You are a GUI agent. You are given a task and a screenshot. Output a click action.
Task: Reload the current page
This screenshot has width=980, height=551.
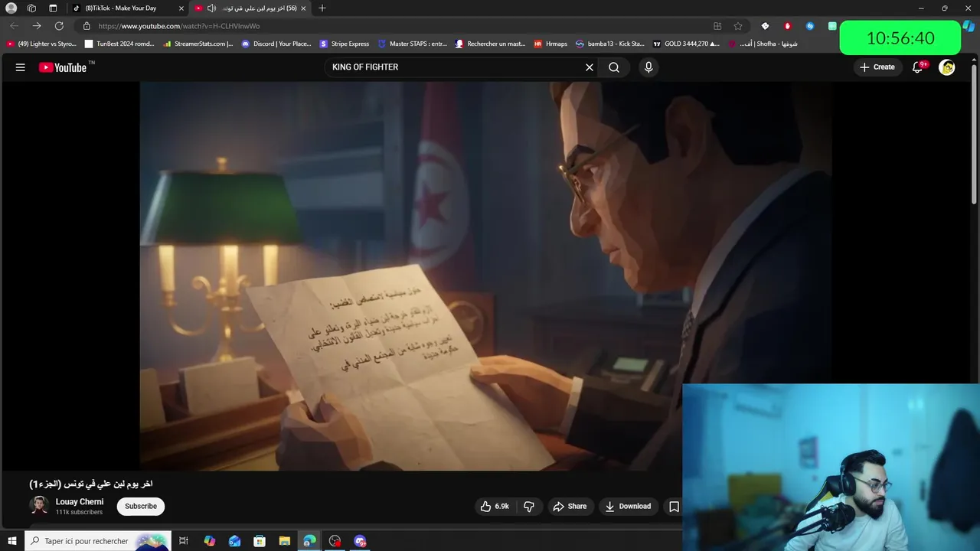pos(59,26)
